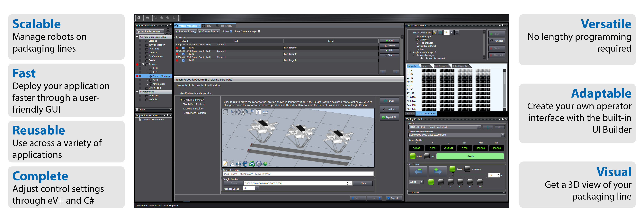Click the Undock button

click(496, 41)
